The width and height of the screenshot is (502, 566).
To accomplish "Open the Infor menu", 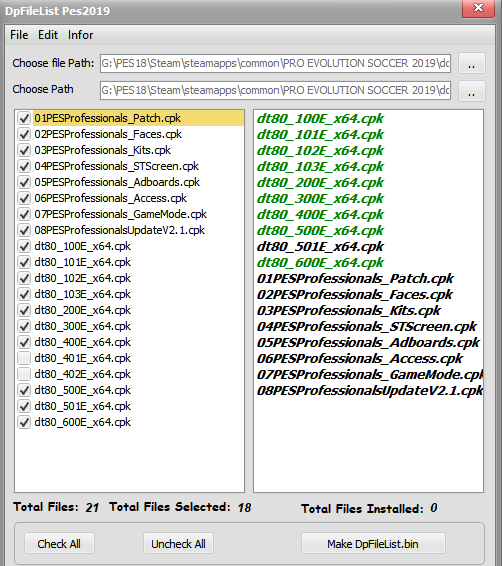I will [80, 35].
